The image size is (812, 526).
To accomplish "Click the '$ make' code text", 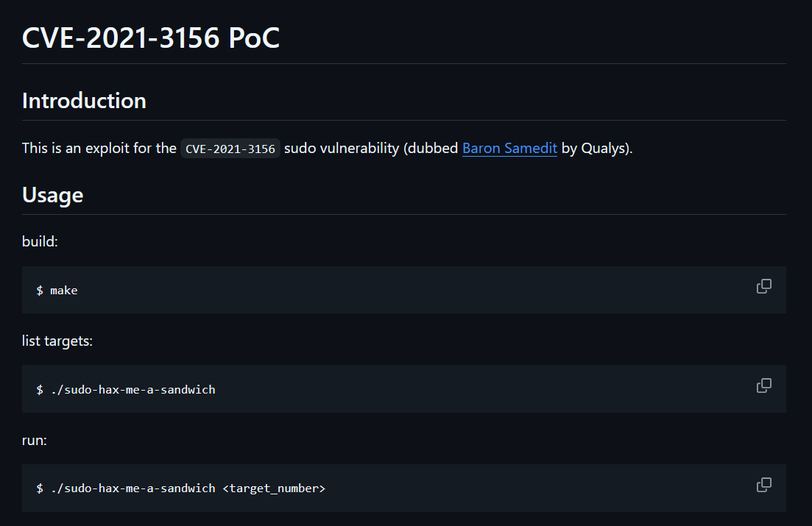I will [57, 291].
